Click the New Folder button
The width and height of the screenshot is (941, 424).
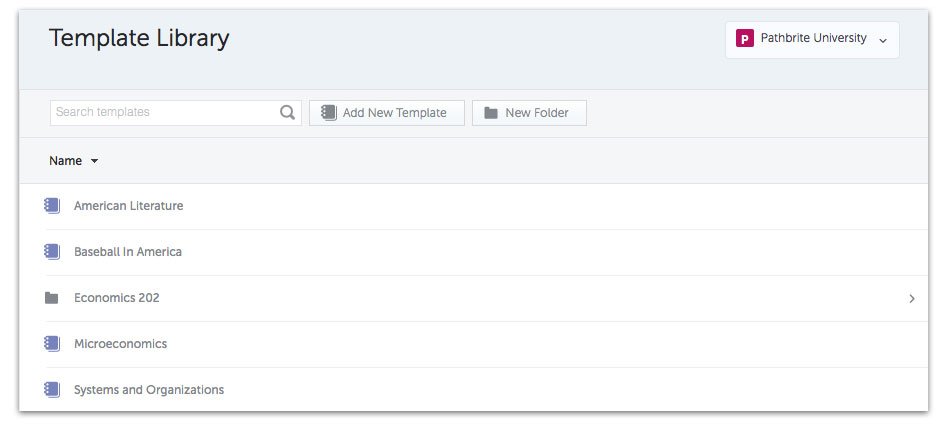tap(529, 113)
